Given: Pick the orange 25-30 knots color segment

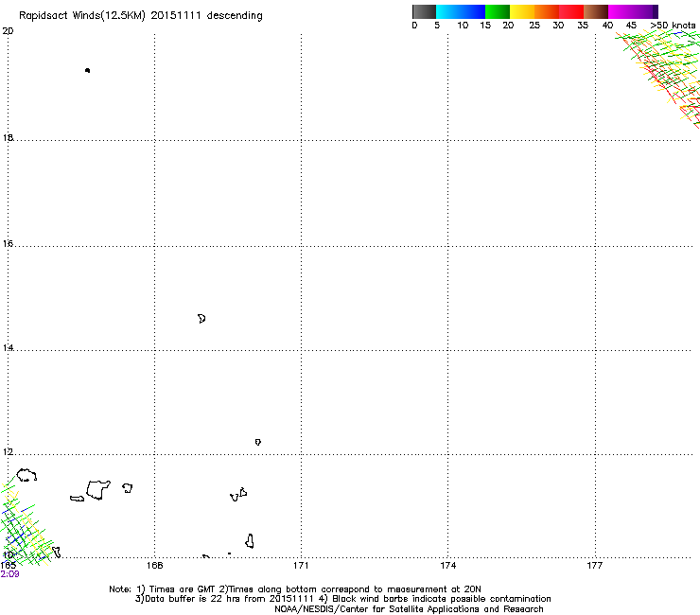Looking at the screenshot, I should click(547, 11).
